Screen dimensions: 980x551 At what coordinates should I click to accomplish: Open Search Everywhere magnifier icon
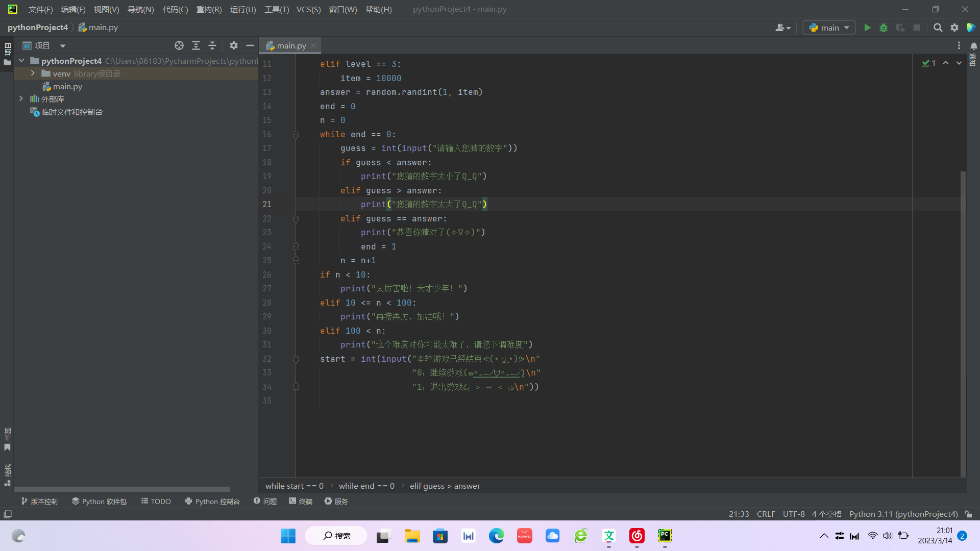pos(938,28)
